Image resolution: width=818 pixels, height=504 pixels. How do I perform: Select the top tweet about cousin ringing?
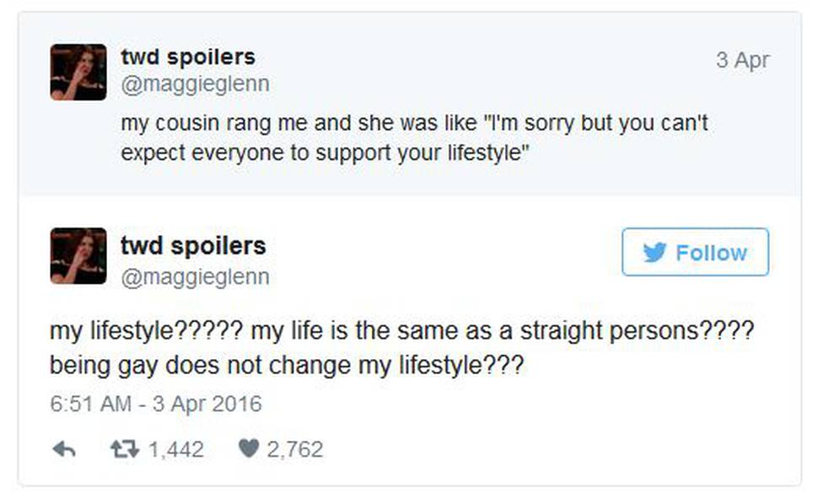pyautogui.click(x=410, y=105)
